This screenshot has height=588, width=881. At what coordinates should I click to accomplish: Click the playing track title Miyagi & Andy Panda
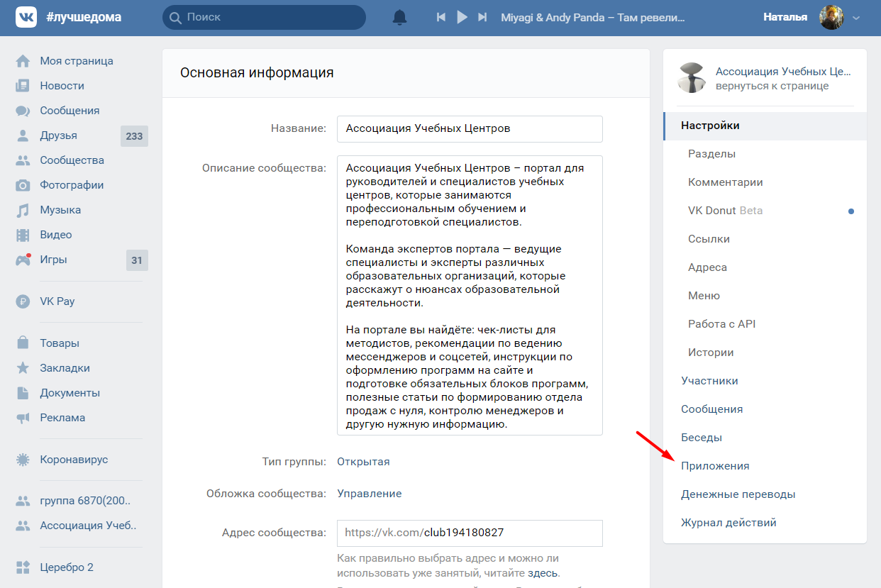coord(593,17)
